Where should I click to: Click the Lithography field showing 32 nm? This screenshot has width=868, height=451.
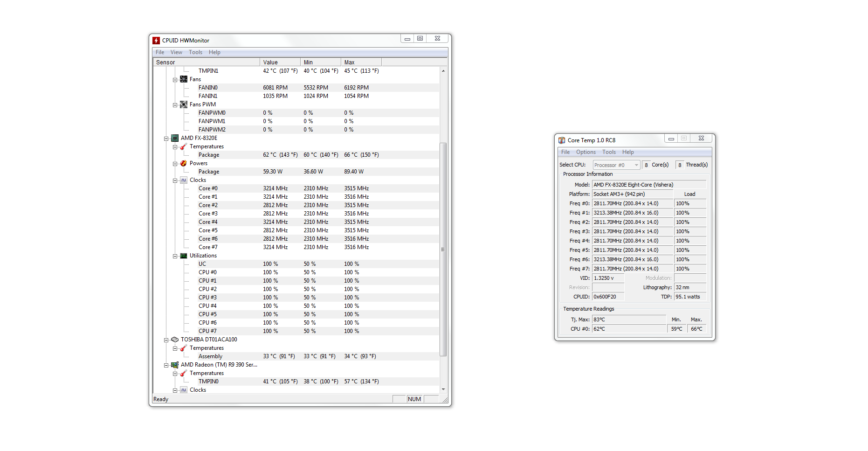(690, 287)
